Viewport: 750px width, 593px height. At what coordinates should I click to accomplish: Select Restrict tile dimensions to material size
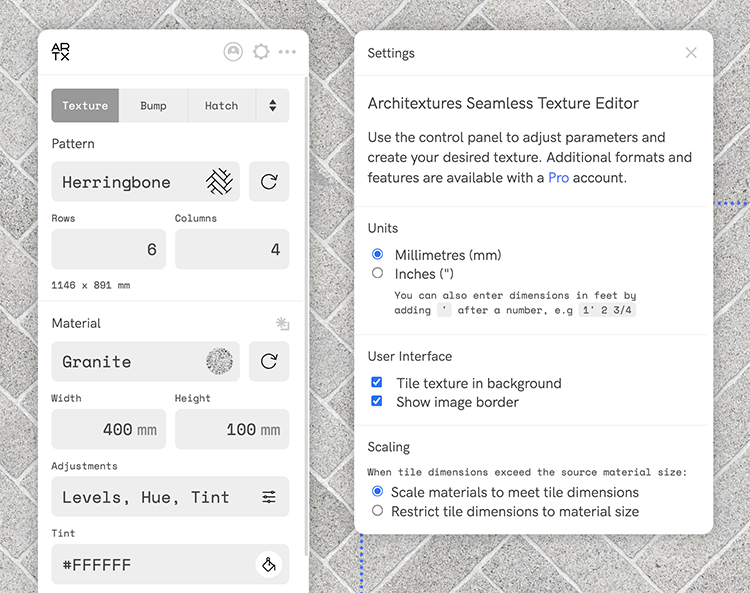click(x=377, y=511)
